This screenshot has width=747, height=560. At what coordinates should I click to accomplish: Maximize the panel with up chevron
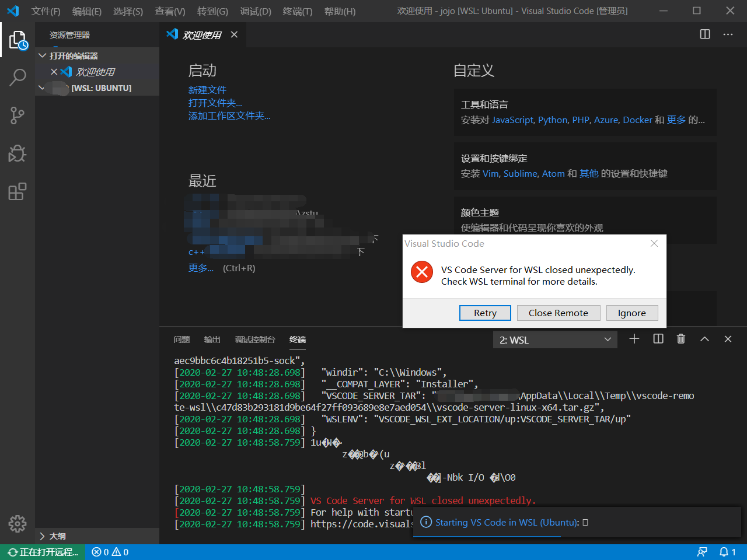[704, 339]
